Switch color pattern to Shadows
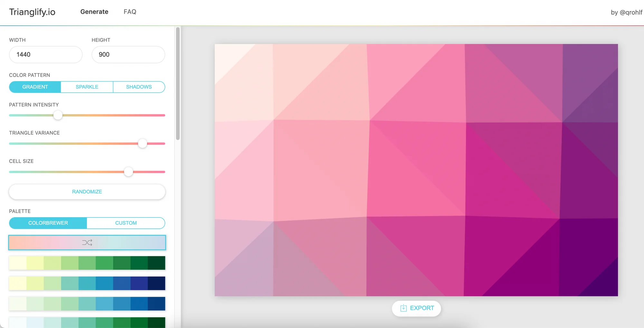 (x=139, y=87)
